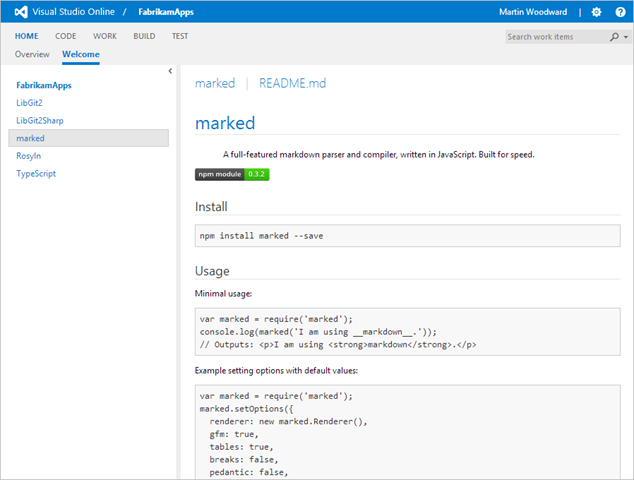Image resolution: width=634 pixels, height=480 pixels.
Task: Click the FabrikamApps project in header
Action: pos(166,12)
